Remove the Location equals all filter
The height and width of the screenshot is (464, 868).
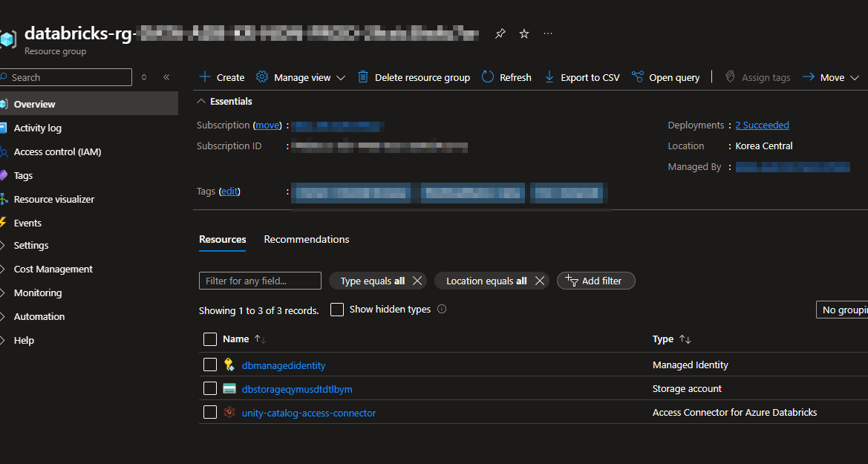click(540, 281)
